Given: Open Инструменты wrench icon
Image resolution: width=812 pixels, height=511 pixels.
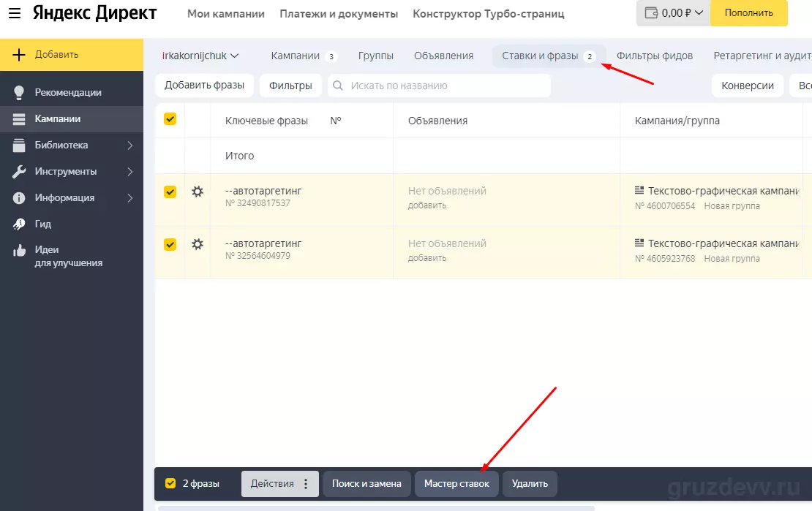Looking at the screenshot, I should [x=18, y=172].
